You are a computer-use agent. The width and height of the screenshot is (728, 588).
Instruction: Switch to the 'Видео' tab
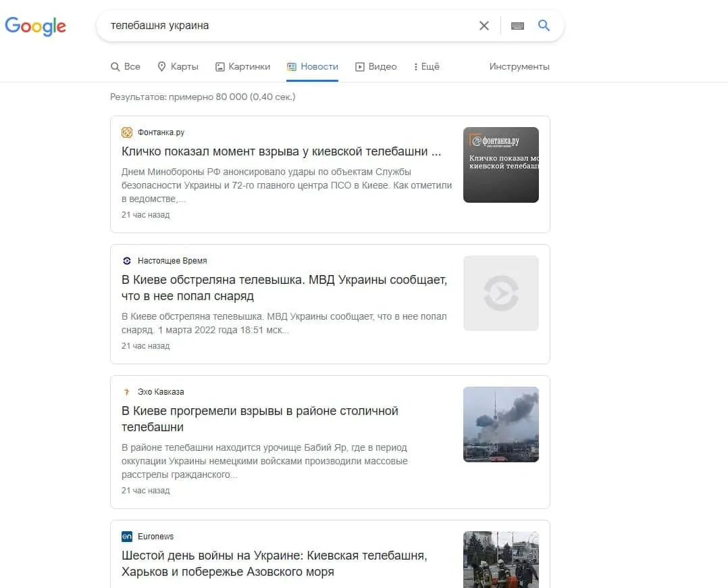[376, 66]
